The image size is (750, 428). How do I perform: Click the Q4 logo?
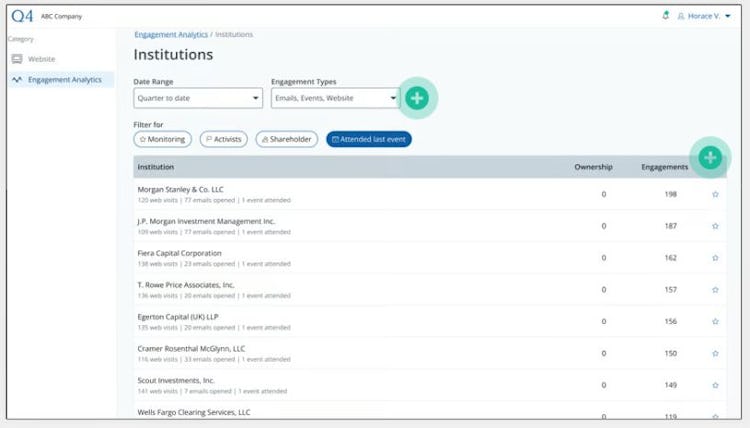[x=22, y=16]
